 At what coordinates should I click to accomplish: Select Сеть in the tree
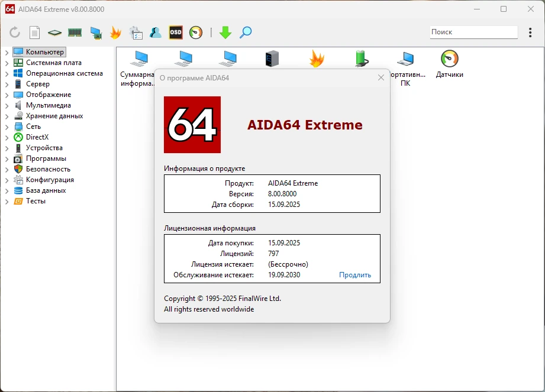[27, 127]
